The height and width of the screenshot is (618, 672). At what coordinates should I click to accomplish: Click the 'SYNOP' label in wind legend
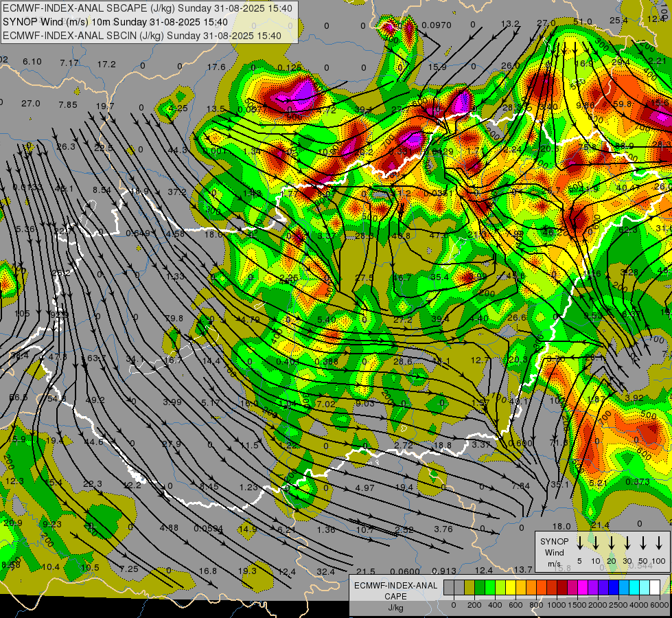[x=554, y=541]
